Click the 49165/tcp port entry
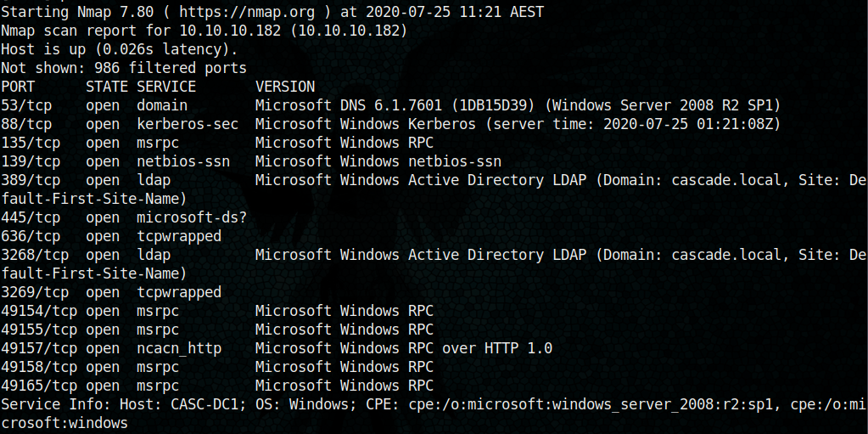The image size is (868, 434). click(x=39, y=386)
